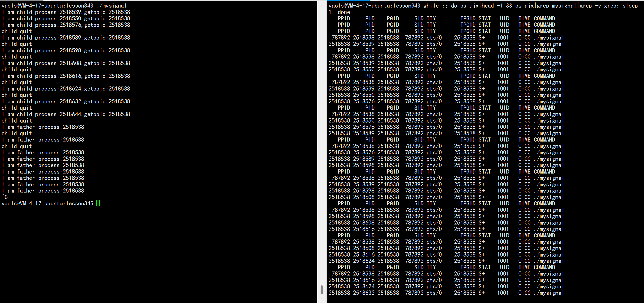The image size is (644, 303).
Task: Click child process 2518644 output line
Action: [x=66, y=114]
